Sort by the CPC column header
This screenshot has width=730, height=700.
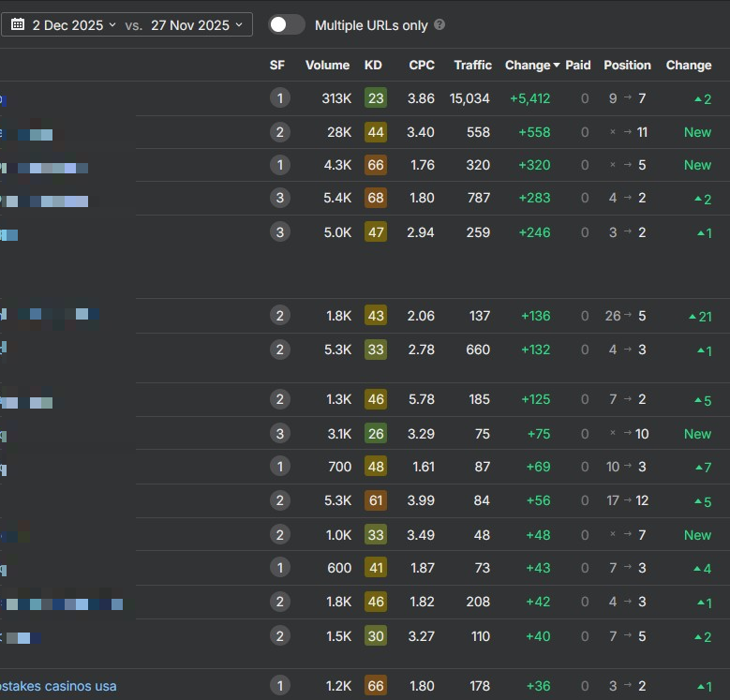[x=422, y=66]
